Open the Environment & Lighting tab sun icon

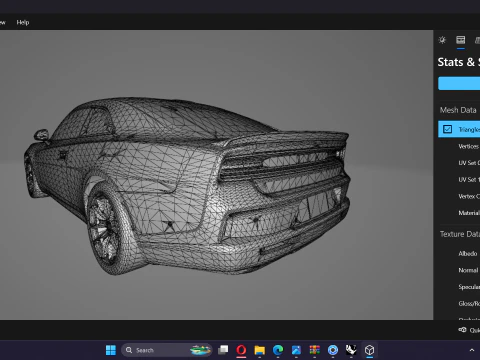[442, 40]
